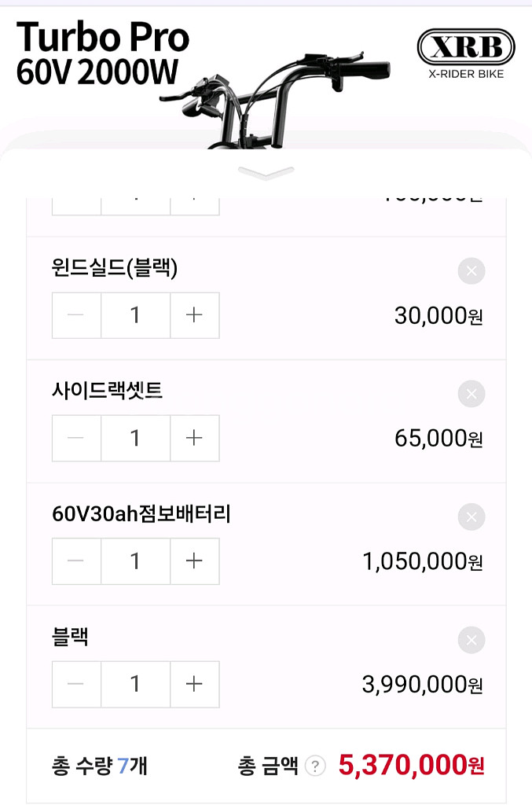Reduce 60V30ah점보배터리 quantity
This screenshot has width=532, height=805.
point(76,561)
